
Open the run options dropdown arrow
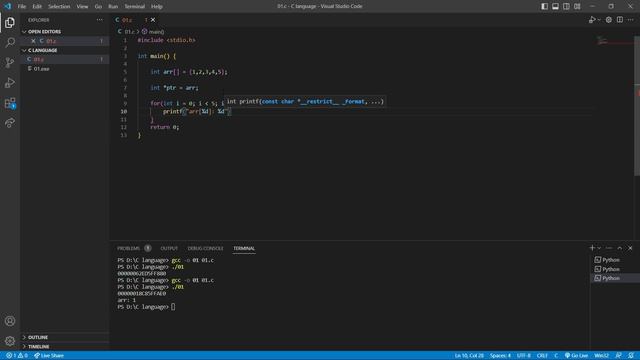[x=599, y=20]
